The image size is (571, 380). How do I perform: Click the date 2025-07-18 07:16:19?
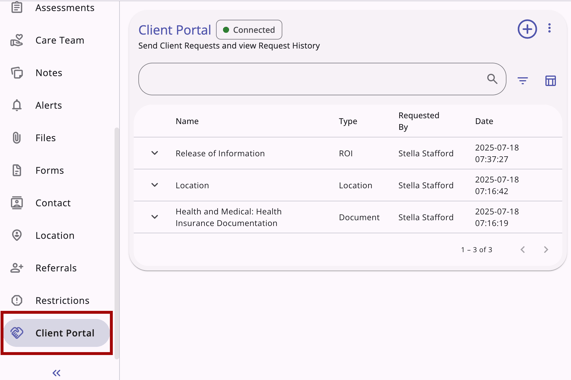pos(497,217)
